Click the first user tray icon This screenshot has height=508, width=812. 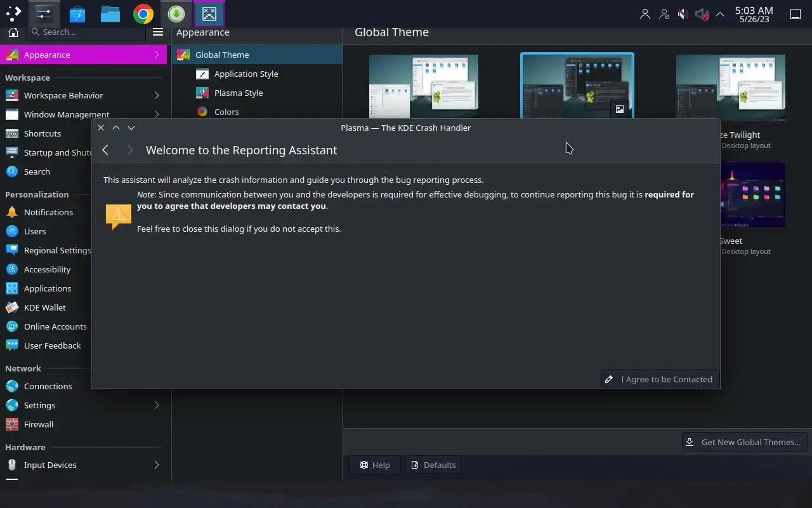coord(645,14)
